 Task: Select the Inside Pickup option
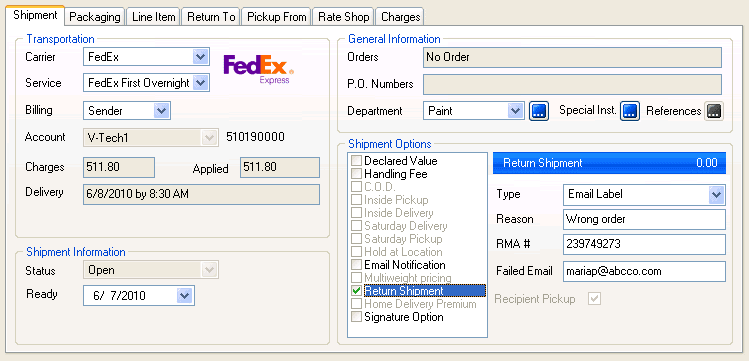pos(396,200)
